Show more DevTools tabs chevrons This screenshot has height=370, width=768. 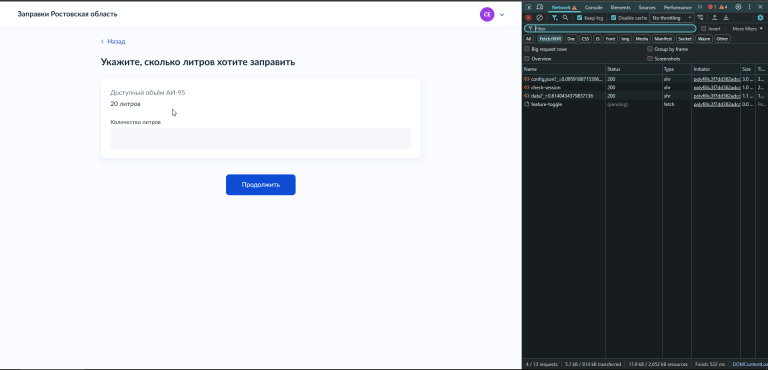pos(700,7)
